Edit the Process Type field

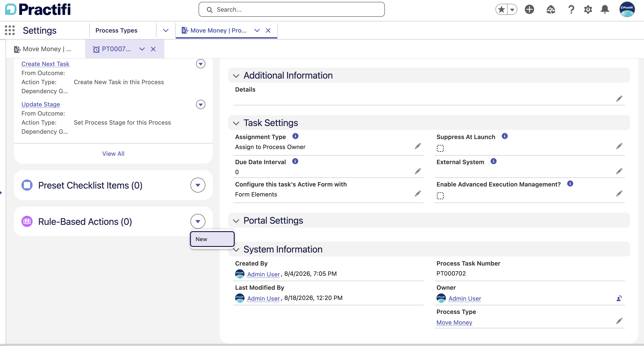click(x=619, y=321)
